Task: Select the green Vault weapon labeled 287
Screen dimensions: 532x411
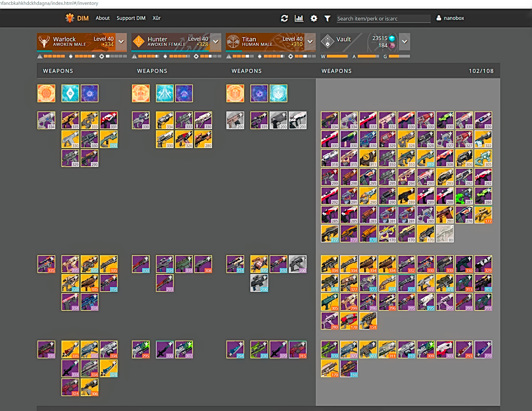Action: coord(464,196)
